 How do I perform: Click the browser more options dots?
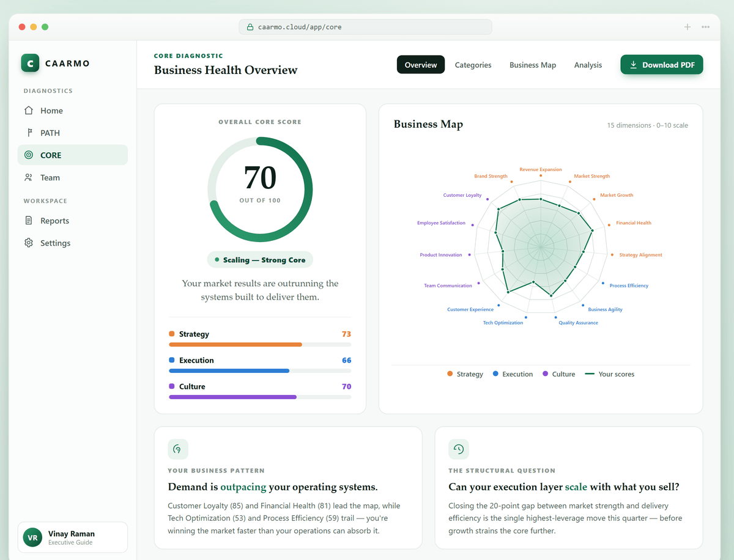706,27
